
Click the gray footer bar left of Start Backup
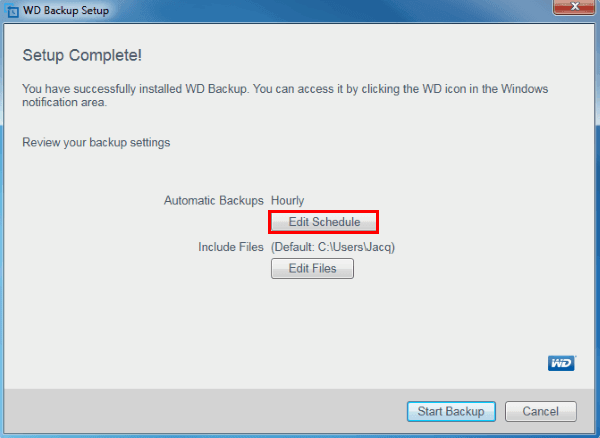coord(200,411)
